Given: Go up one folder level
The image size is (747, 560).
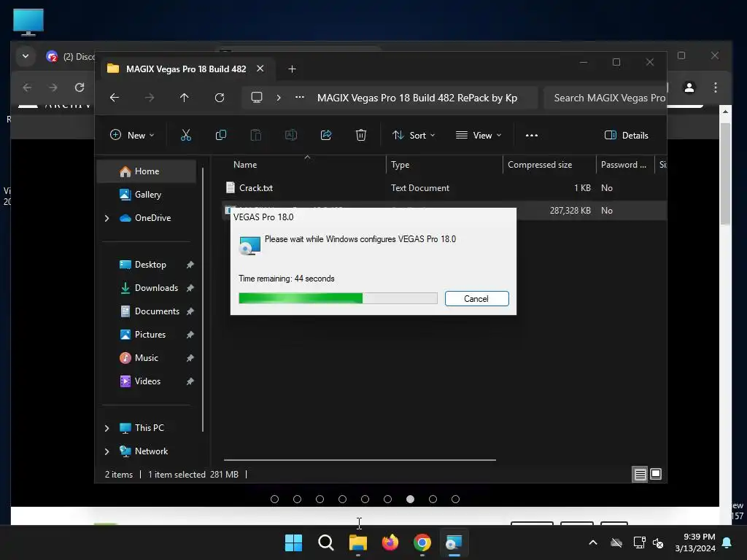Looking at the screenshot, I should pos(185,98).
